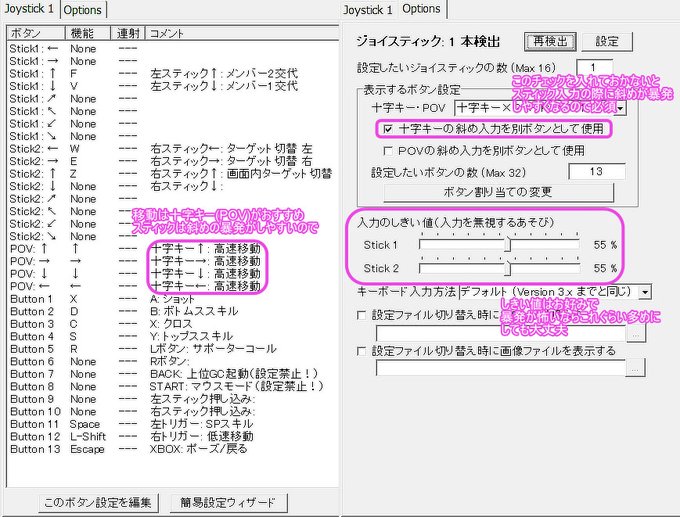Viewport: 680px width, 517px height.
Task: Select the POV: ↓ row
Action: (x=173, y=274)
